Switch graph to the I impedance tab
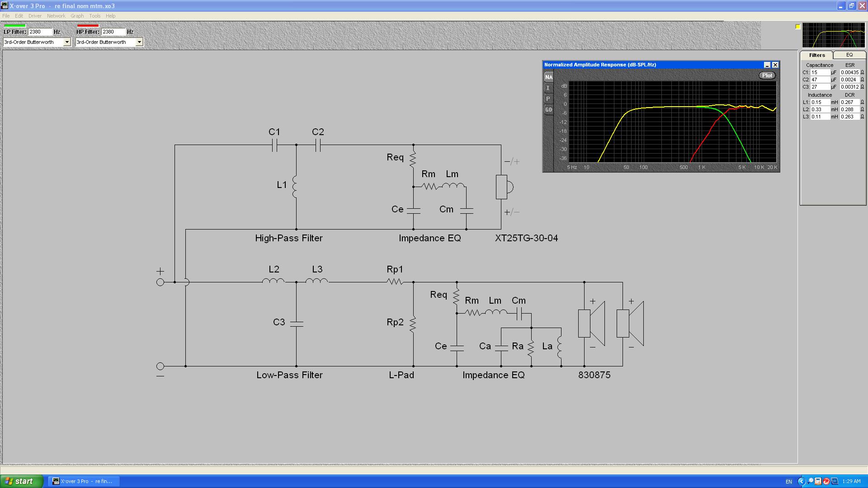This screenshot has width=868, height=488. coord(548,88)
